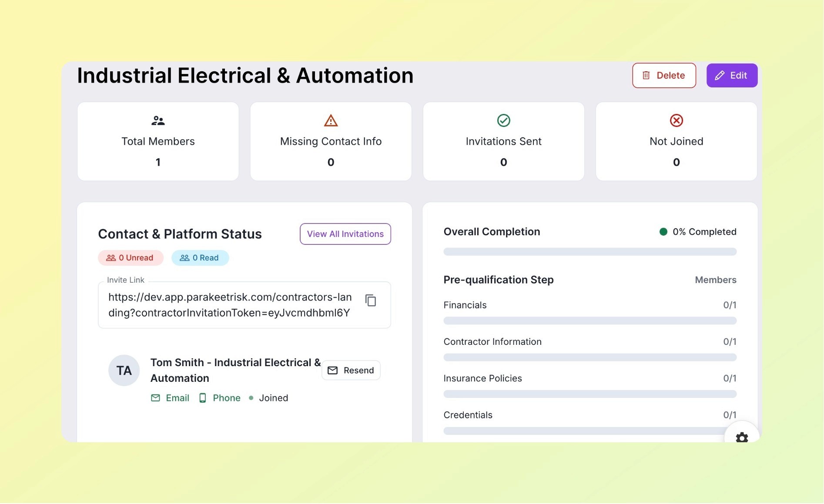Click the TA avatar circle
Screen dimensions: 824x504
tap(124, 370)
